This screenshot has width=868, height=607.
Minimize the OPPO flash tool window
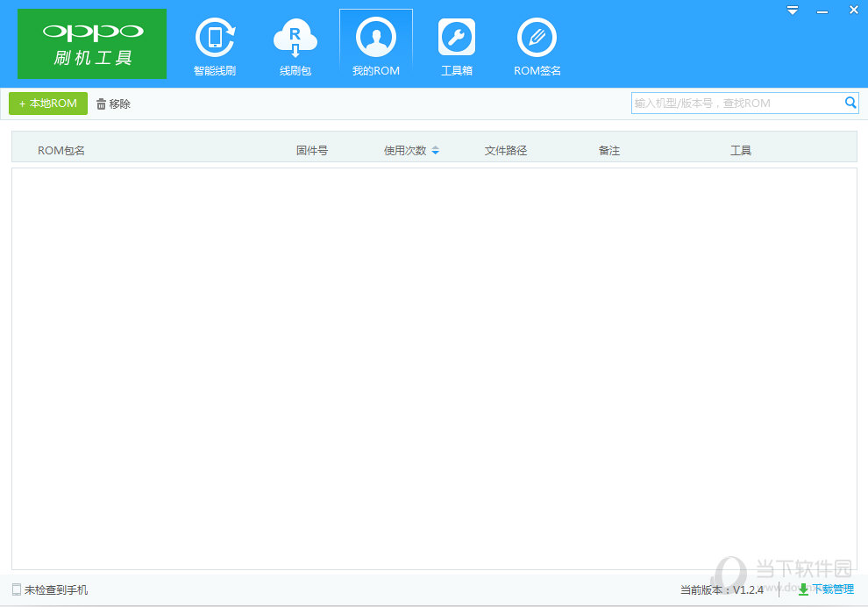[822, 11]
